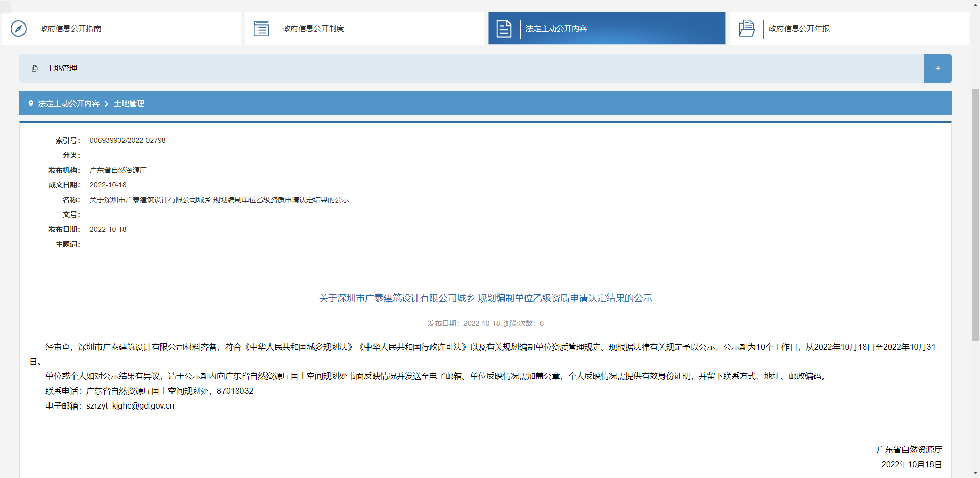This screenshot has width=980, height=478.
Task: Click the location pin in the breadcrumb bar
Action: (31, 103)
